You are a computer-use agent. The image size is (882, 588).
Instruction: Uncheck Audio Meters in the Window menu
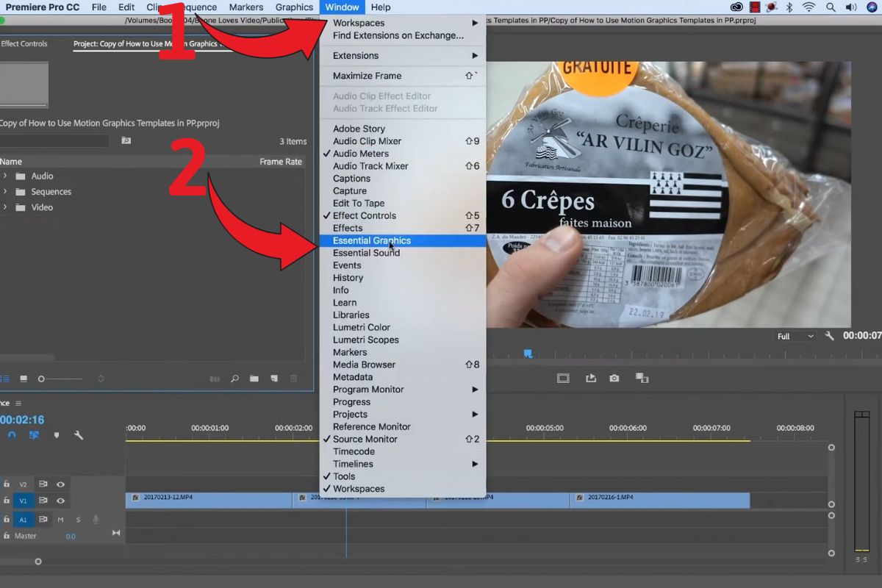(403, 154)
